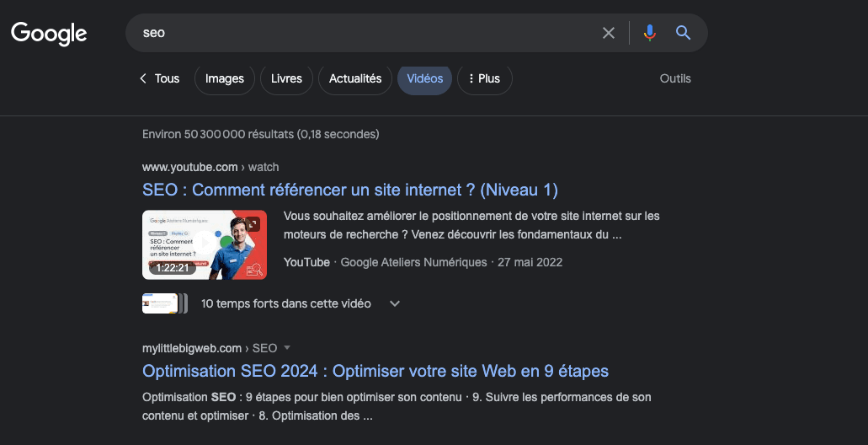Select the Vidéos tab

point(424,78)
